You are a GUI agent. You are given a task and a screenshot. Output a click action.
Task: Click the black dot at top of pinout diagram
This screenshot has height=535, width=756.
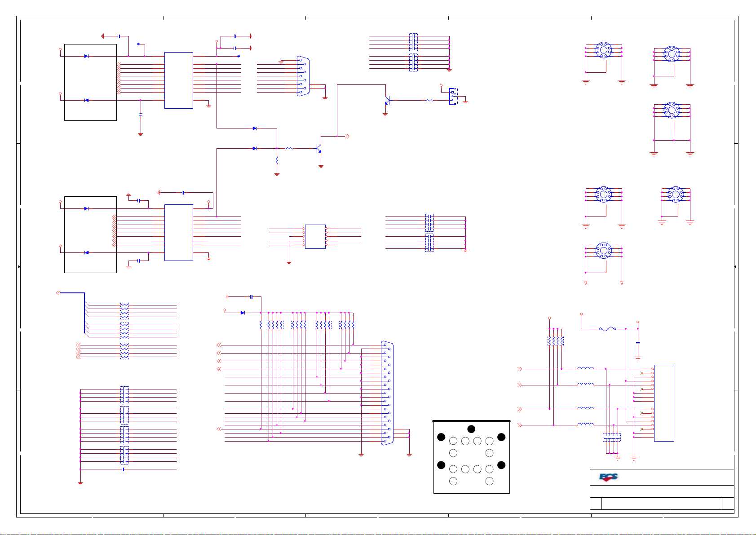(471, 429)
